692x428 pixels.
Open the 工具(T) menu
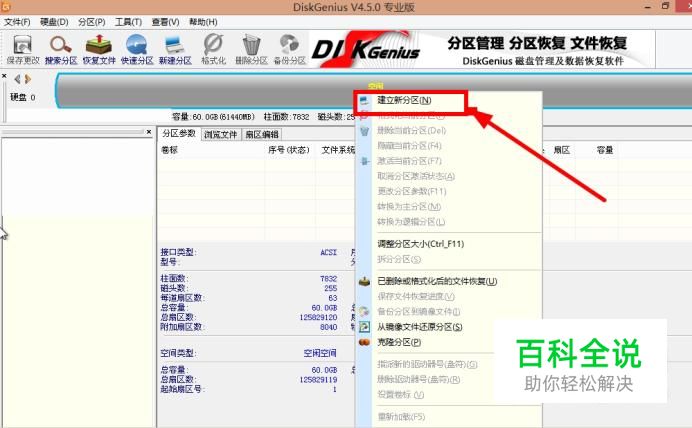(x=128, y=22)
